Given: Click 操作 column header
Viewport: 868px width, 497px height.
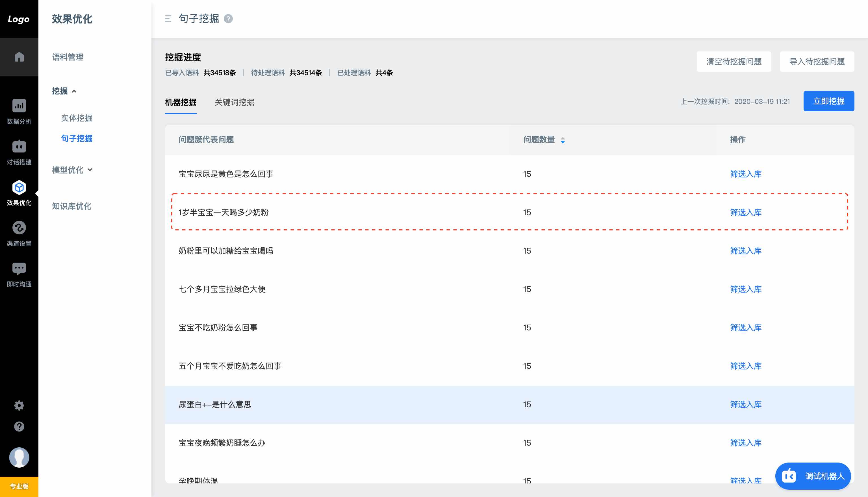Looking at the screenshot, I should [738, 139].
